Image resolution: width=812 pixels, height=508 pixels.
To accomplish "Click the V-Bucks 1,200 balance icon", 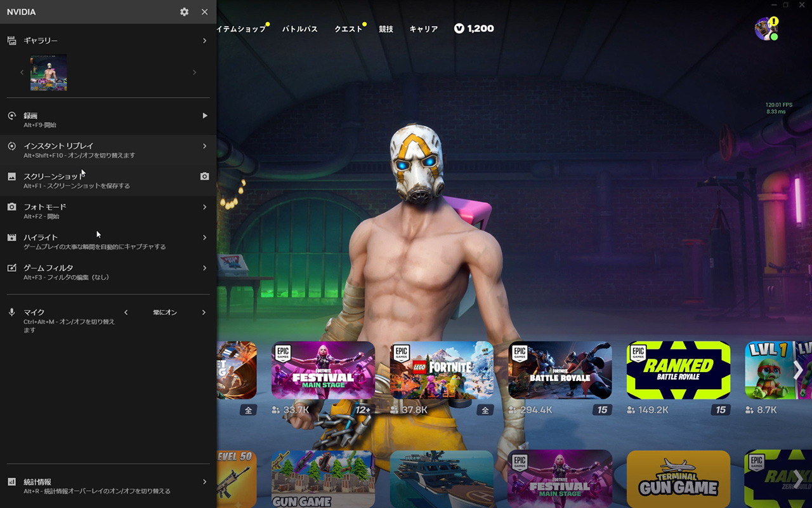I will 459,29.
